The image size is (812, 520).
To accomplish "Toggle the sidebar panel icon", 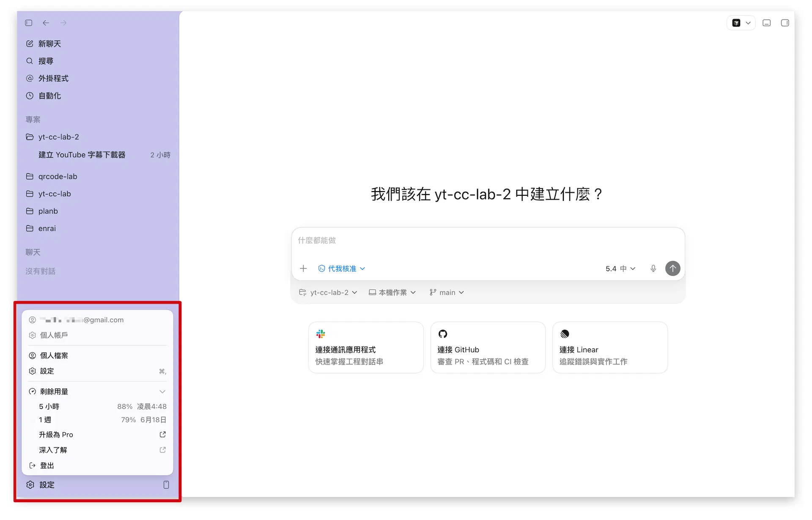I will [29, 23].
